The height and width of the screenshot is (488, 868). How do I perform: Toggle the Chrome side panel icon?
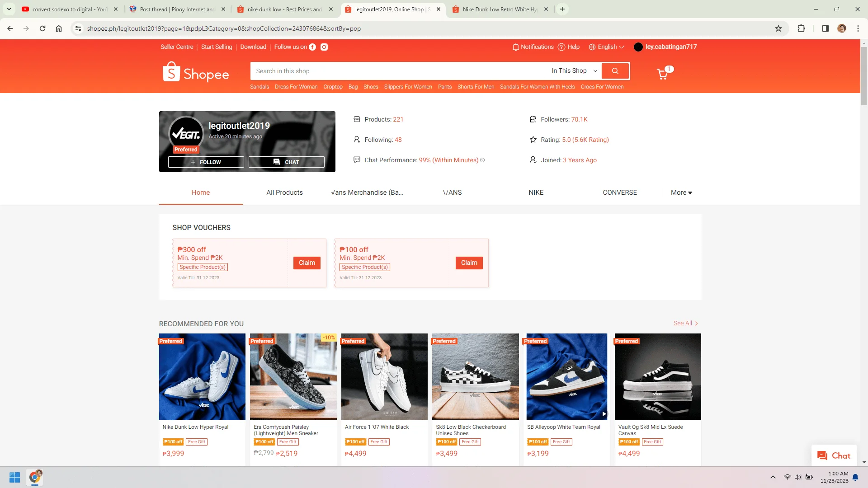point(825,28)
